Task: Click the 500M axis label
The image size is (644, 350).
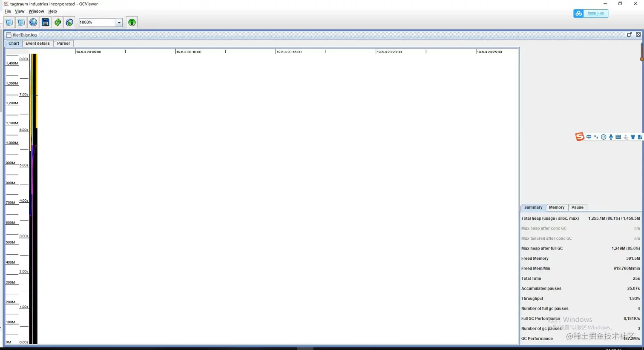Action: coord(10,242)
